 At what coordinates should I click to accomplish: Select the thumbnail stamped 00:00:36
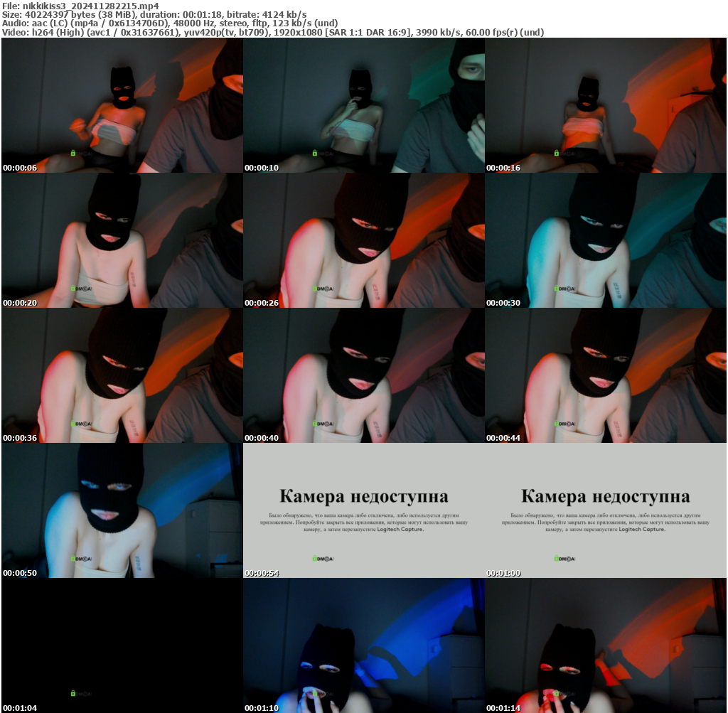point(122,375)
